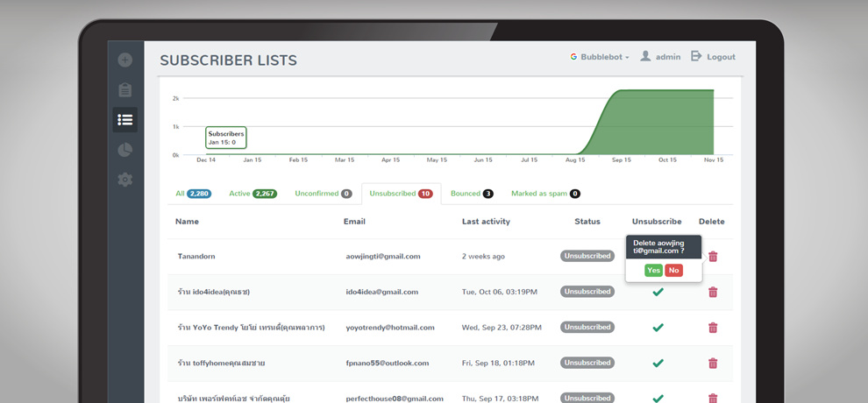Click the Logout exit icon
This screenshot has height=403, width=868.
696,56
